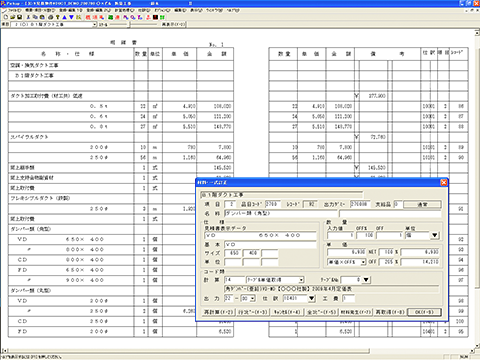This screenshot has width=480, height=360.
Task: Click the first purple magnifier toolbar icon
Action: 125,17
